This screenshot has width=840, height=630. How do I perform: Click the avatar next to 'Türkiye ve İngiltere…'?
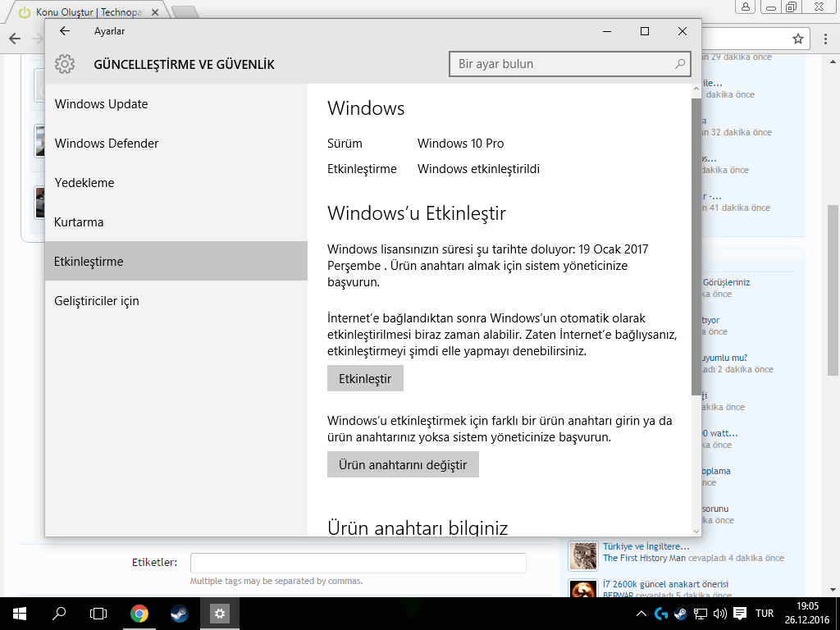[x=583, y=556]
